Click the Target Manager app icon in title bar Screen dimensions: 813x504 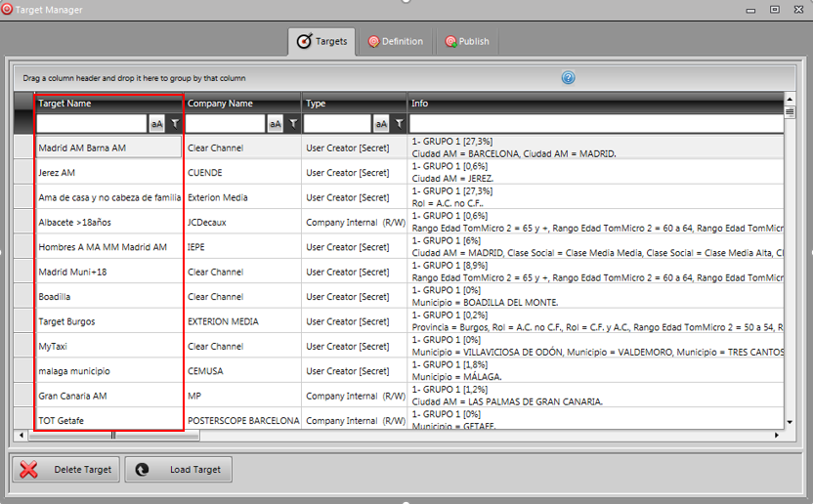[7, 9]
